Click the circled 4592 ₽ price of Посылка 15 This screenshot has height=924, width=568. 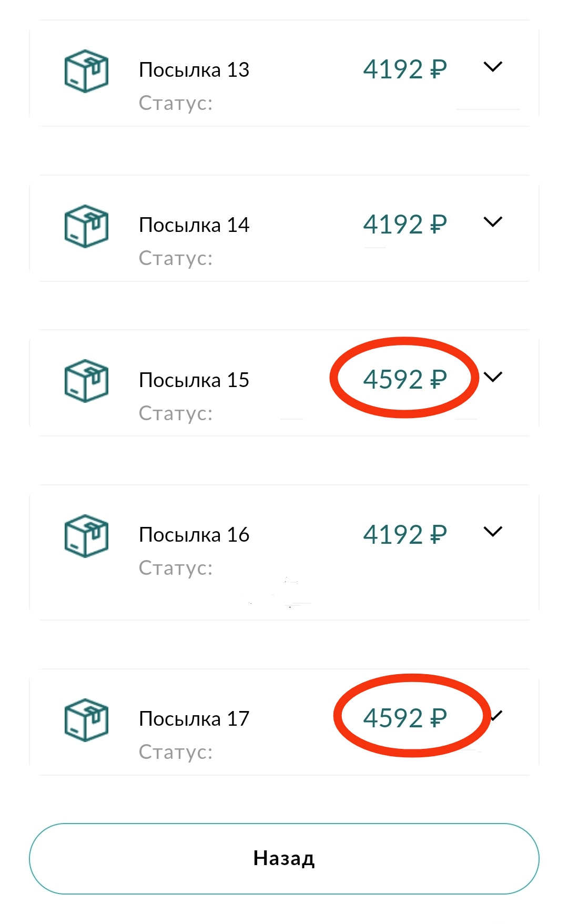coord(404,379)
